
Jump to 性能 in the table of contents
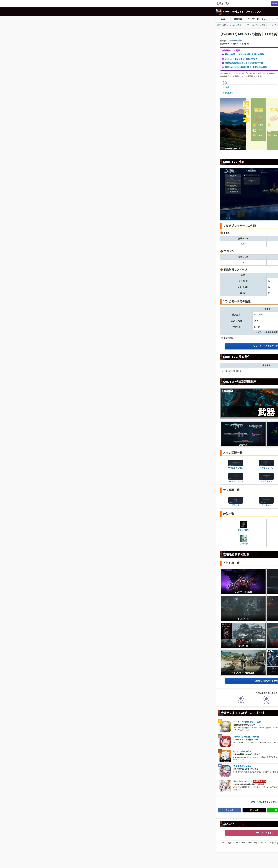[x=227, y=87]
